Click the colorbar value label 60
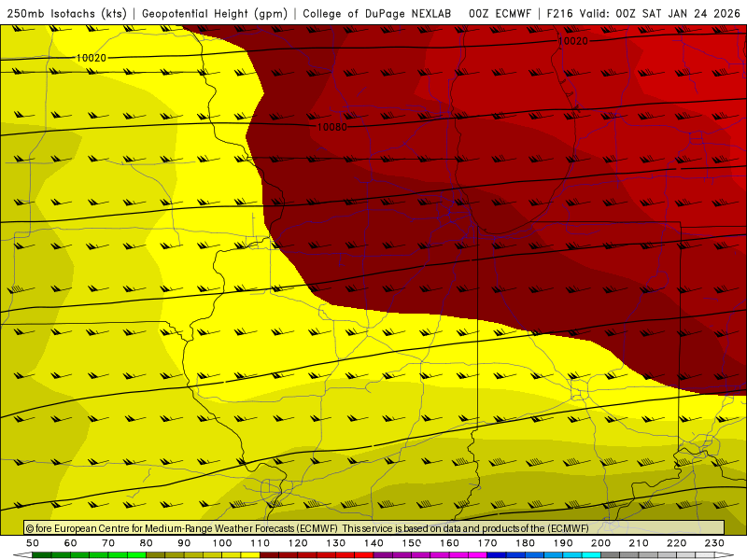 (70, 543)
